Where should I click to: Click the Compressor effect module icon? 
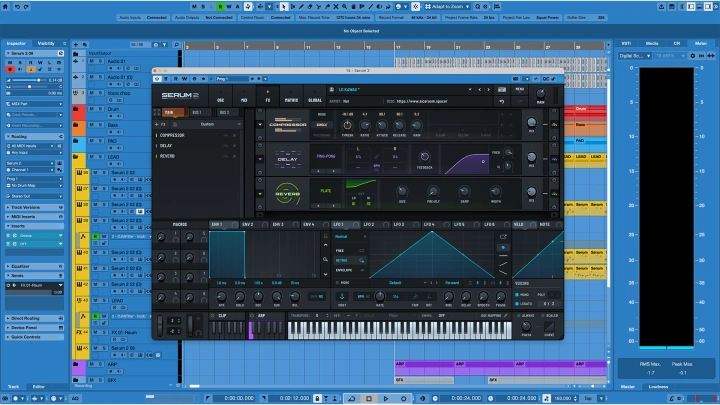point(288,125)
